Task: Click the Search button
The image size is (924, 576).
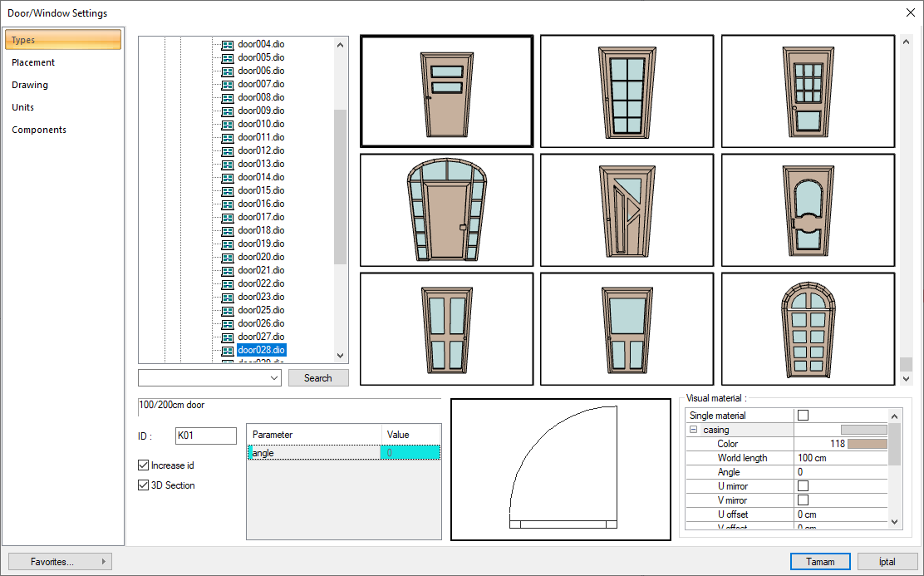Action: click(x=318, y=378)
